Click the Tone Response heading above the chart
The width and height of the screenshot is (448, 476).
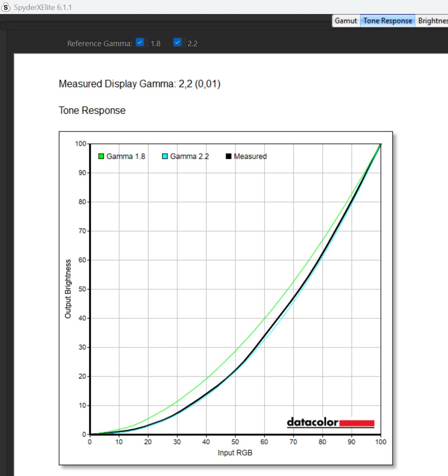(x=92, y=111)
